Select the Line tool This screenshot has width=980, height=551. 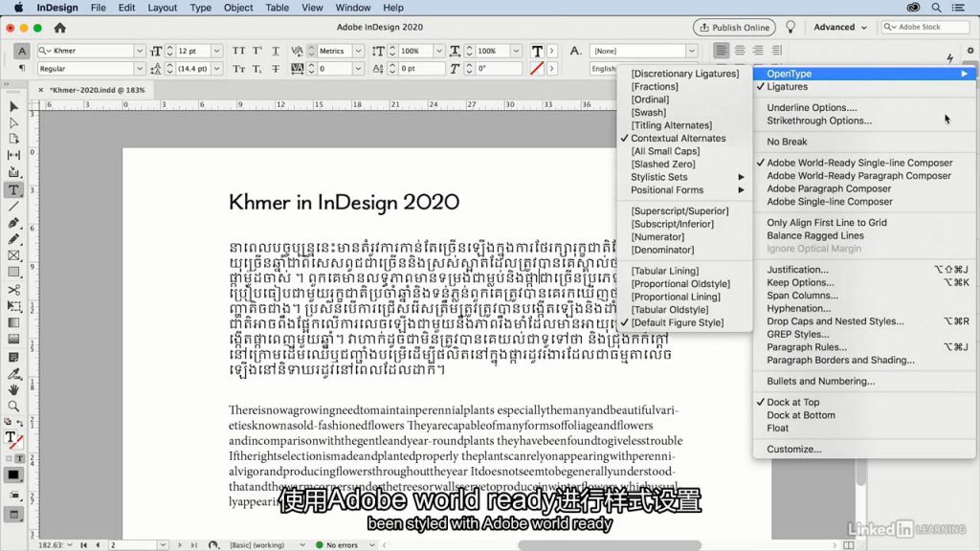13,207
